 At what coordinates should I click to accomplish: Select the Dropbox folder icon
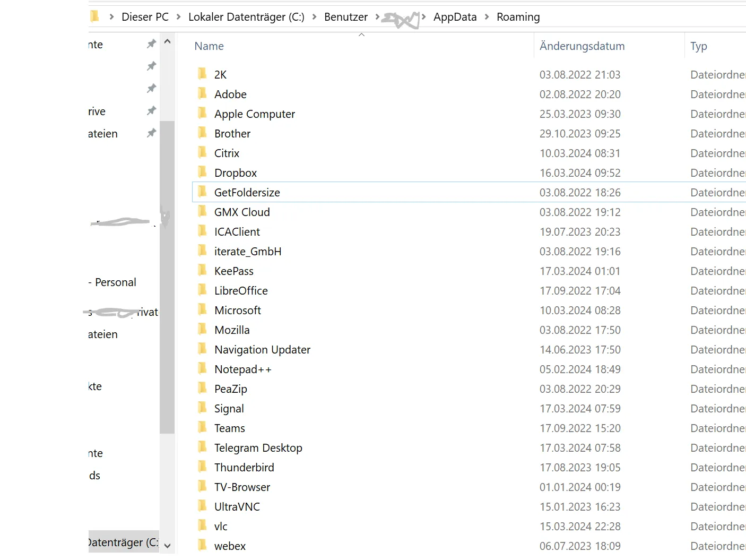202,173
